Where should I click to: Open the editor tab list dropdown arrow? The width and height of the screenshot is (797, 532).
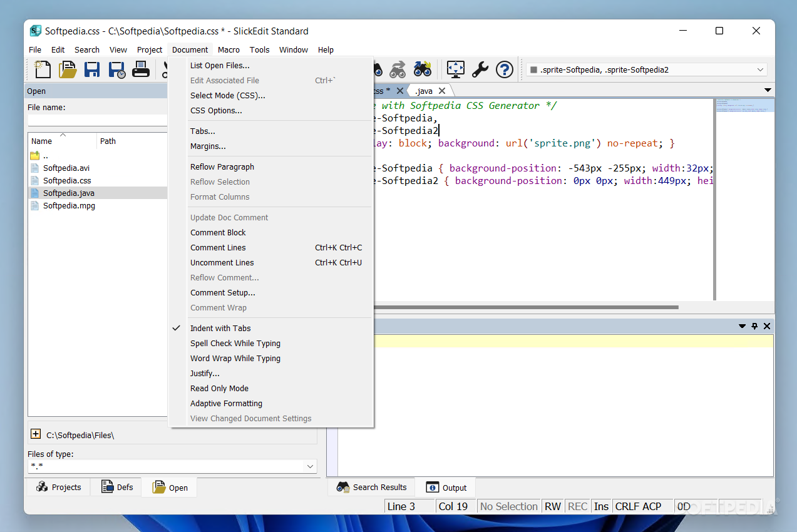768,90
